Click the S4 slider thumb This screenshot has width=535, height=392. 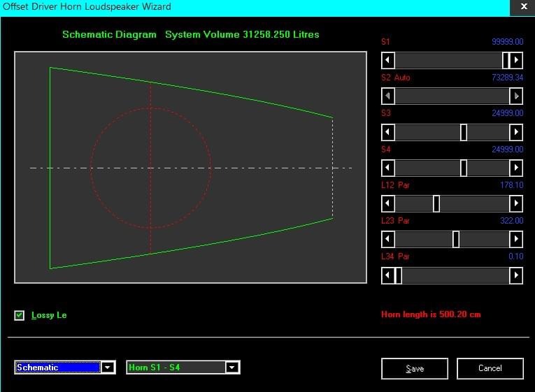click(464, 168)
